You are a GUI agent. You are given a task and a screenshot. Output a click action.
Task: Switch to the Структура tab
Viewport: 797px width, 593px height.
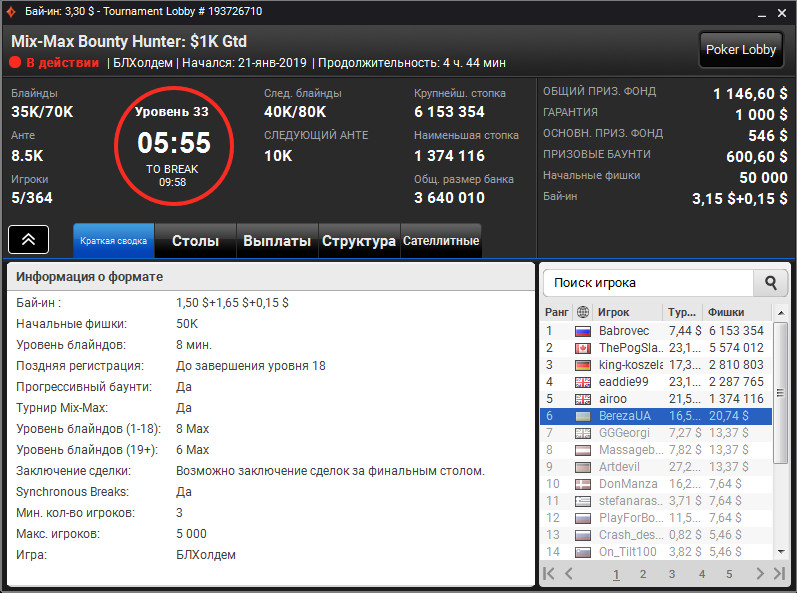(x=359, y=241)
